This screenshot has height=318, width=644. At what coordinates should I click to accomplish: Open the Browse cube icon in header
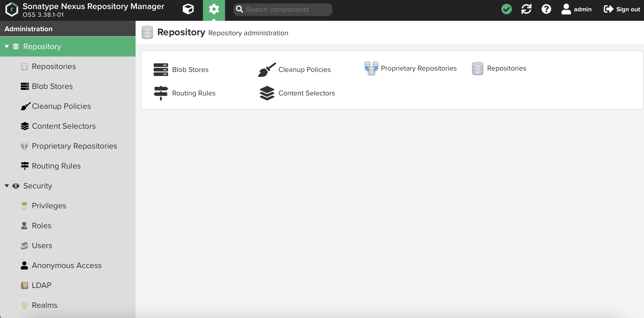(188, 9)
